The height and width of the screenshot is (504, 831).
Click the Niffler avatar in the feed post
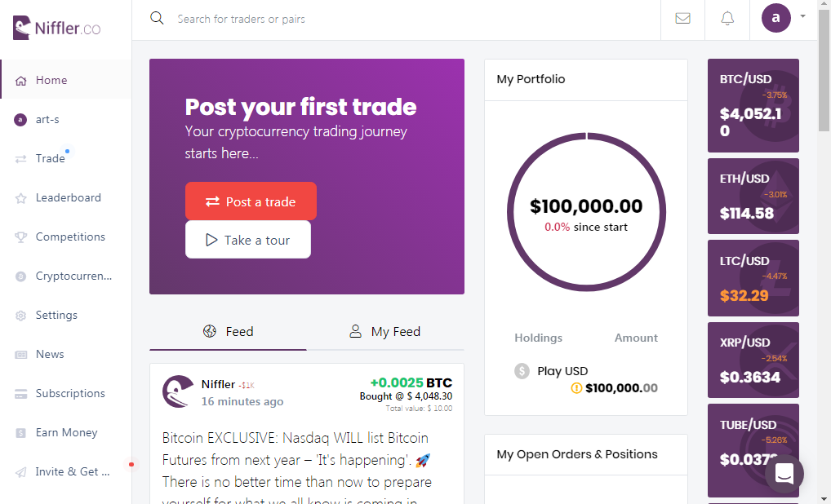click(x=178, y=391)
